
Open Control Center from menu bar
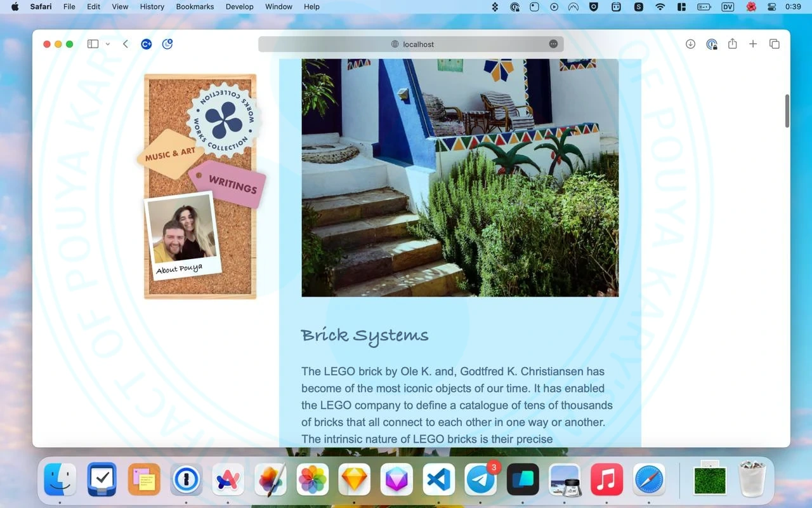[x=772, y=6]
